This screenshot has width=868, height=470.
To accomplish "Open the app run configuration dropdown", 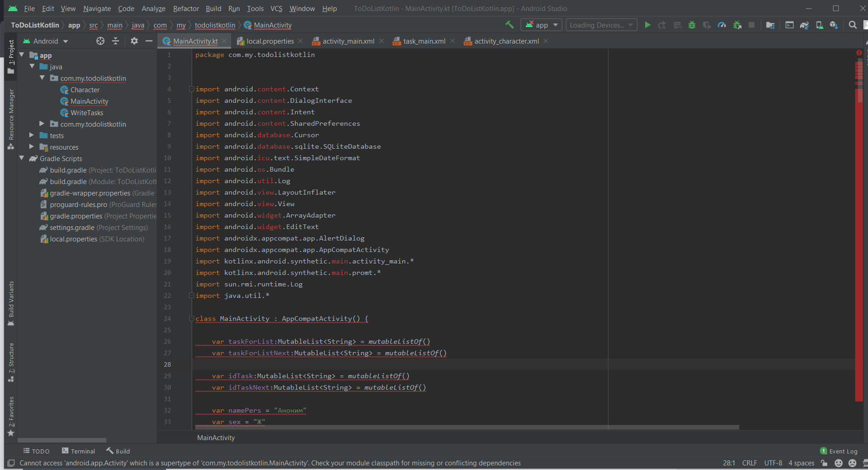I will coord(542,25).
